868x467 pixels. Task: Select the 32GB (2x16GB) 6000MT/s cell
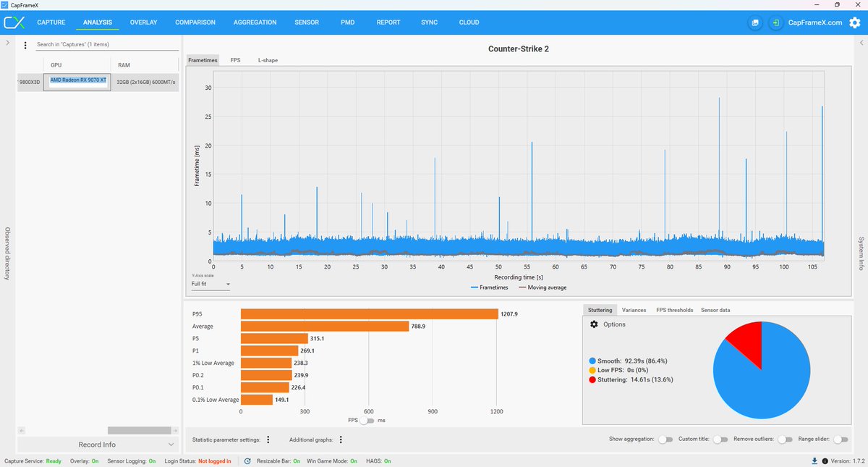point(145,82)
